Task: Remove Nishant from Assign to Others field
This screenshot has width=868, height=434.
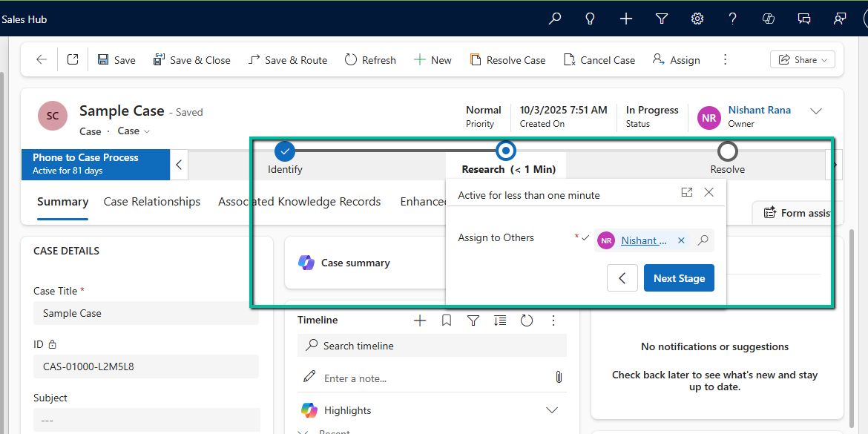Action: tap(681, 240)
